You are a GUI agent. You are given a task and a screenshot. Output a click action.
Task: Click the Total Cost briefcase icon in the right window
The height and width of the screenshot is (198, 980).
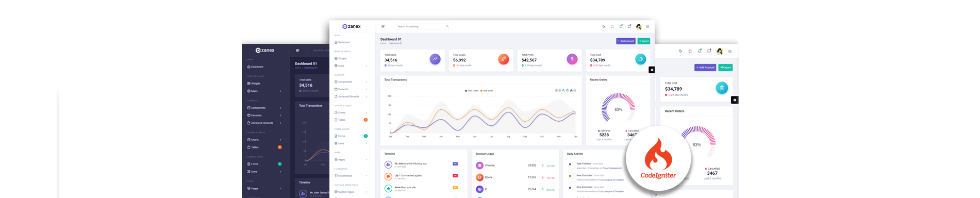pyautogui.click(x=722, y=88)
